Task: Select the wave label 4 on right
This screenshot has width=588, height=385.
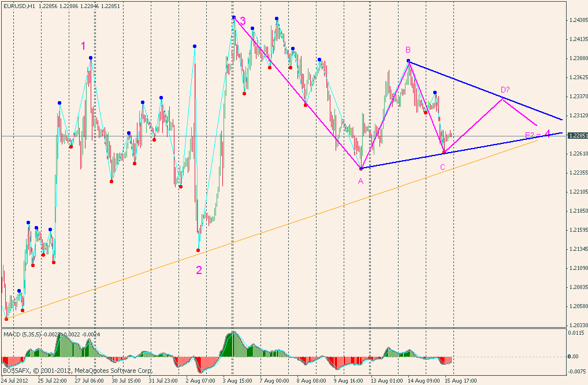Action: click(x=548, y=134)
